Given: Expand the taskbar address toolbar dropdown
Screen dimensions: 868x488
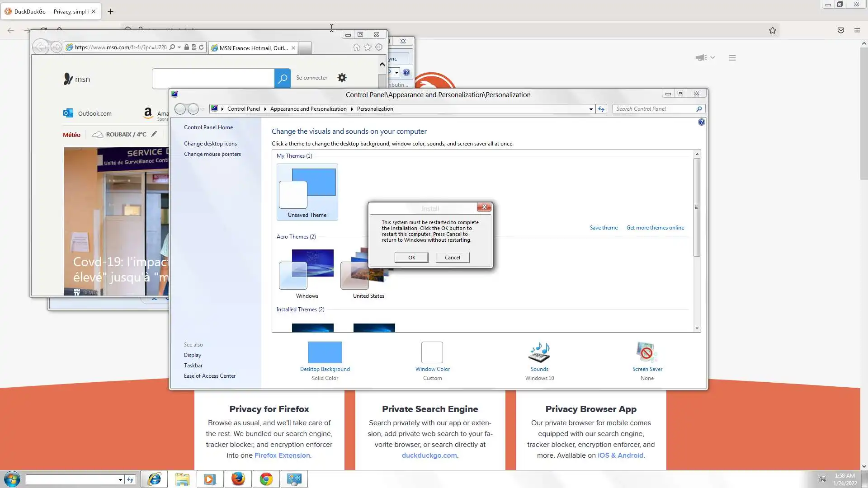Looking at the screenshot, I should pos(120,479).
